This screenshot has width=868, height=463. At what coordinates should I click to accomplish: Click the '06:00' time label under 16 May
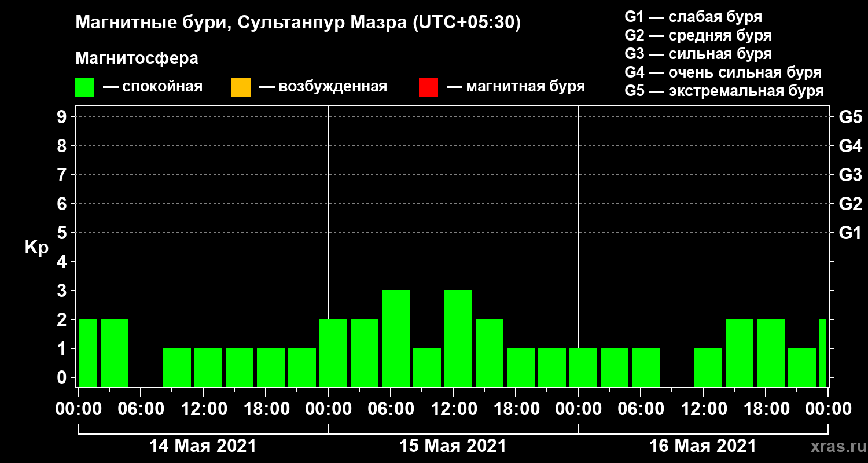click(640, 409)
